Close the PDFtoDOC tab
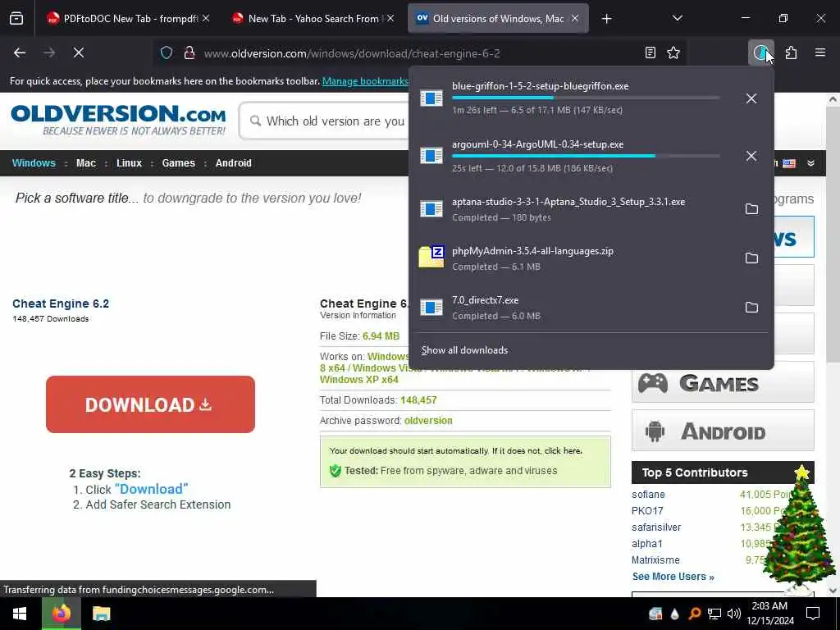Image resolution: width=840 pixels, height=630 pixels. [x=206, y=18]
